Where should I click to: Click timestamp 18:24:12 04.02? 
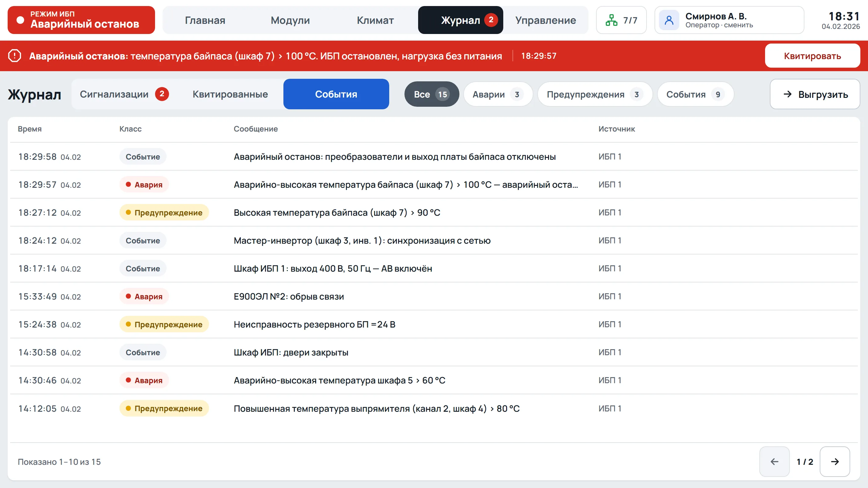(x=50, y=240)
